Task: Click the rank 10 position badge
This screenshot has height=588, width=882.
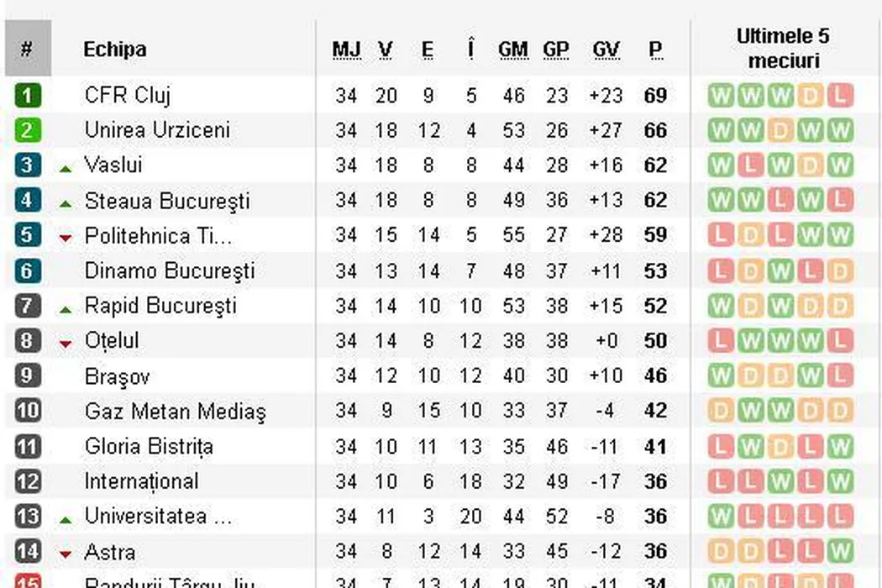Action: (28, 411)
